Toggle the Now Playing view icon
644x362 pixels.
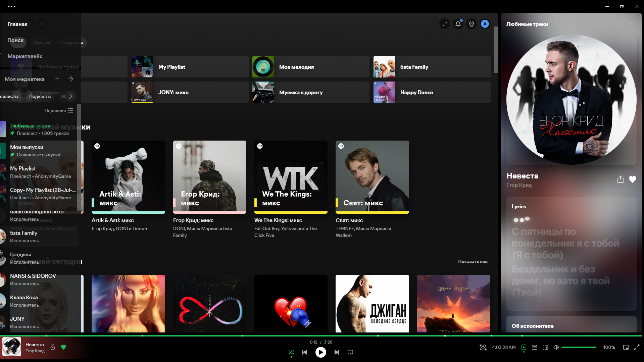(x=524, y=347)
